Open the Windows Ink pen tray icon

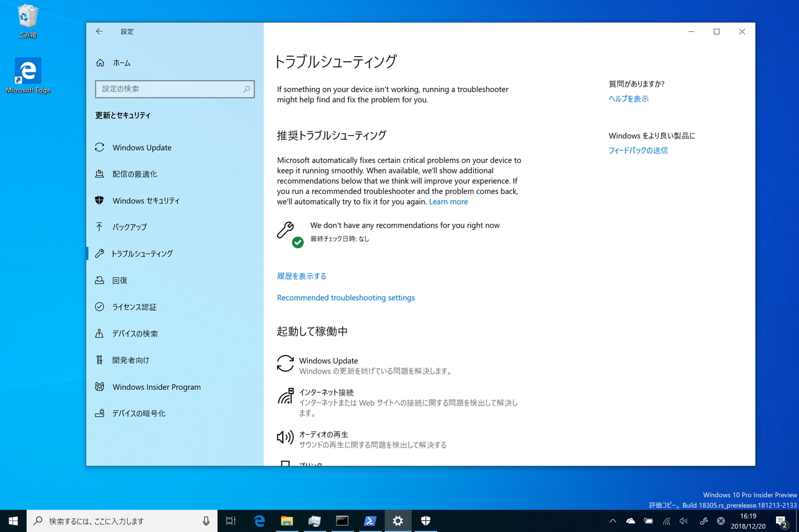point(703,521)
